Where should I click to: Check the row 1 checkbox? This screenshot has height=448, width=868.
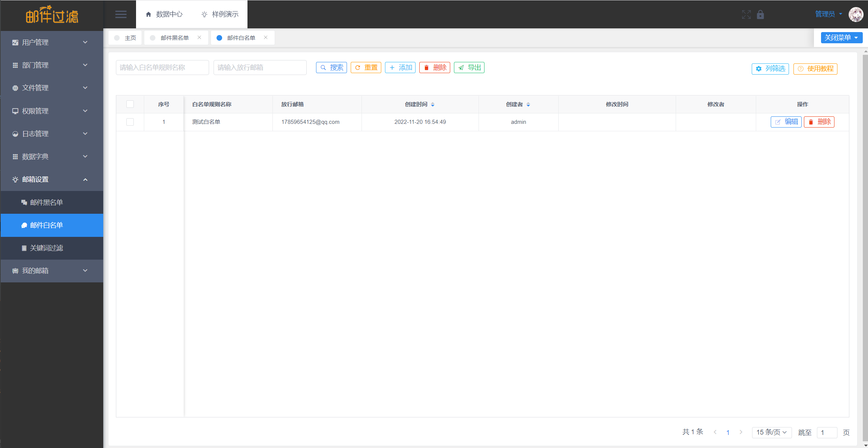(x=130, y=122)
